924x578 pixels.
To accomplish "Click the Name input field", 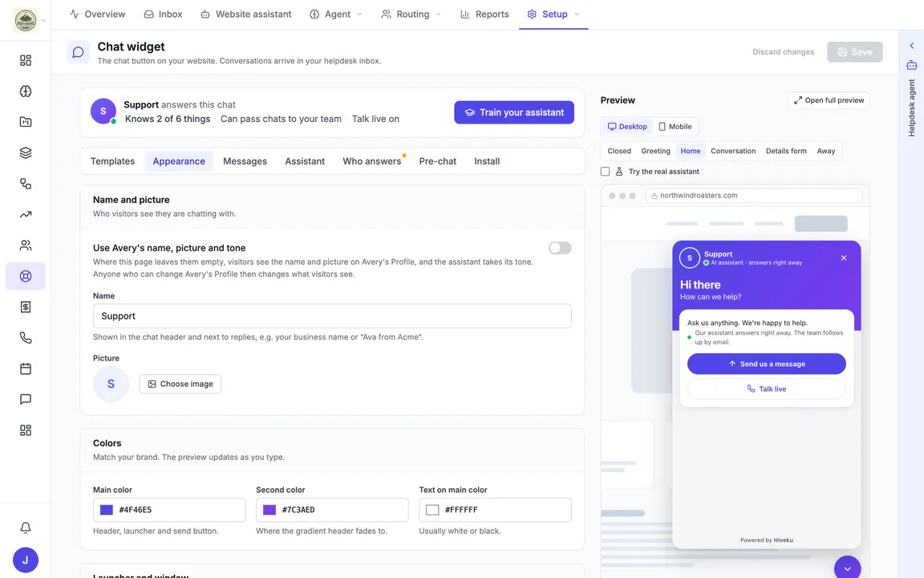I will (x=332, y=316).
